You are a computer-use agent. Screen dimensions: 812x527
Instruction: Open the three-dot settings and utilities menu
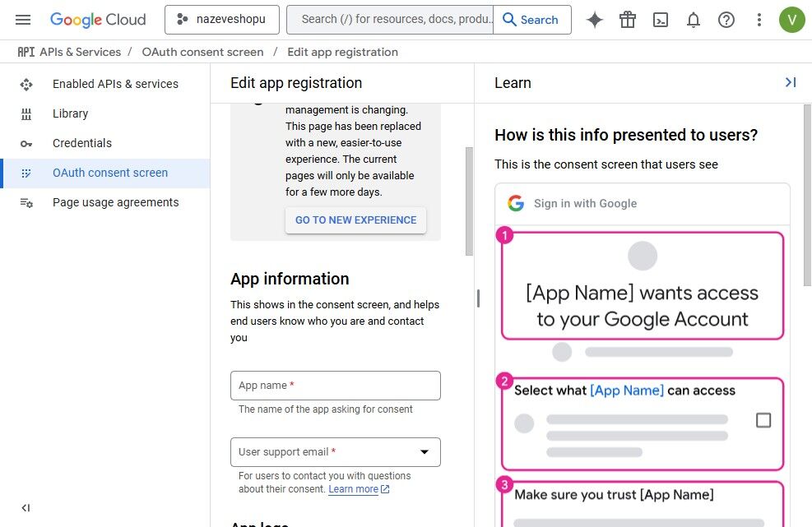click(759, 20)
